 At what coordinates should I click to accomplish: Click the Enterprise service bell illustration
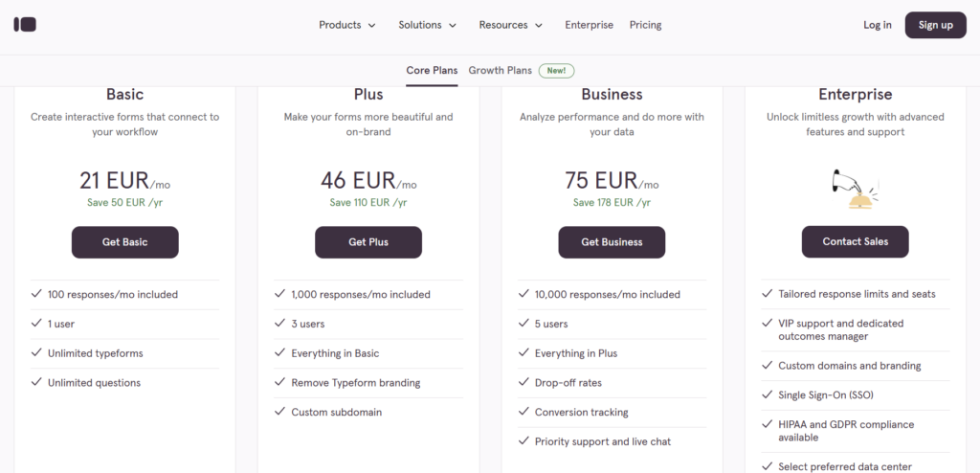click(855, 190)
